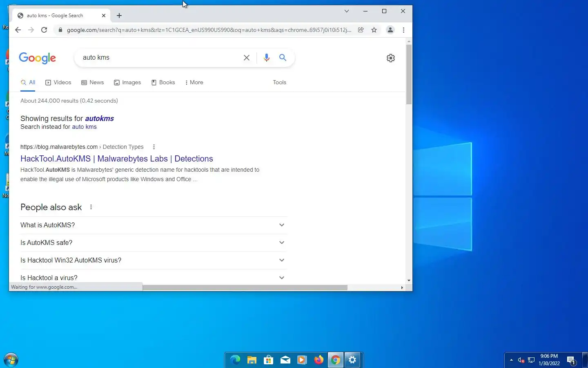Viewport: 588px width, 368px height.
Task: Open Microsoft Store from taskbar
Action: (x=269, y=360)
